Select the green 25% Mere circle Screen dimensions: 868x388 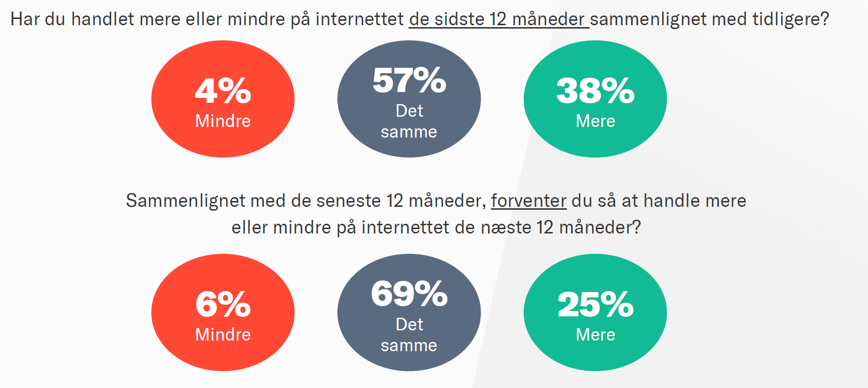[x=595, y=312]
